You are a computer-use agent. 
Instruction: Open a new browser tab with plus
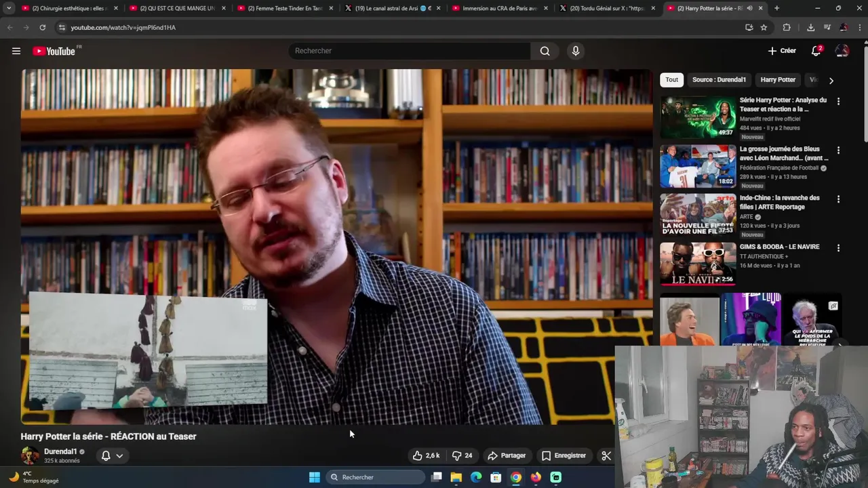pyautogui.click(x=776, y=8)
